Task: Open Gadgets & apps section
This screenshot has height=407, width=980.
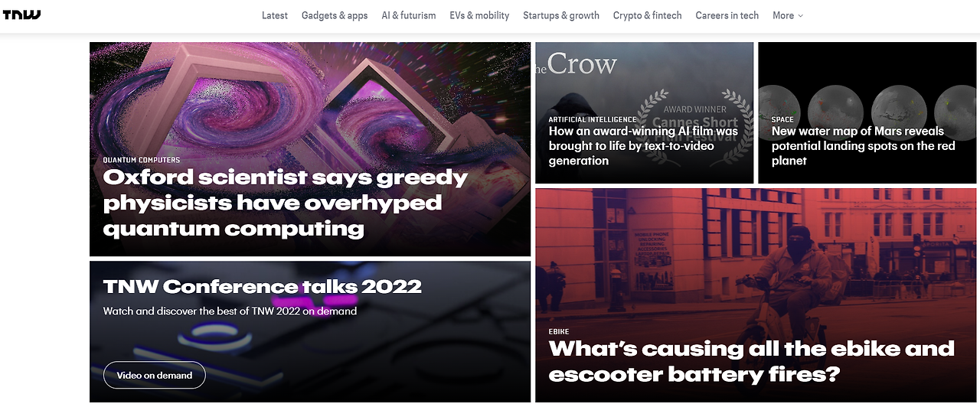Action: point(335,15)
